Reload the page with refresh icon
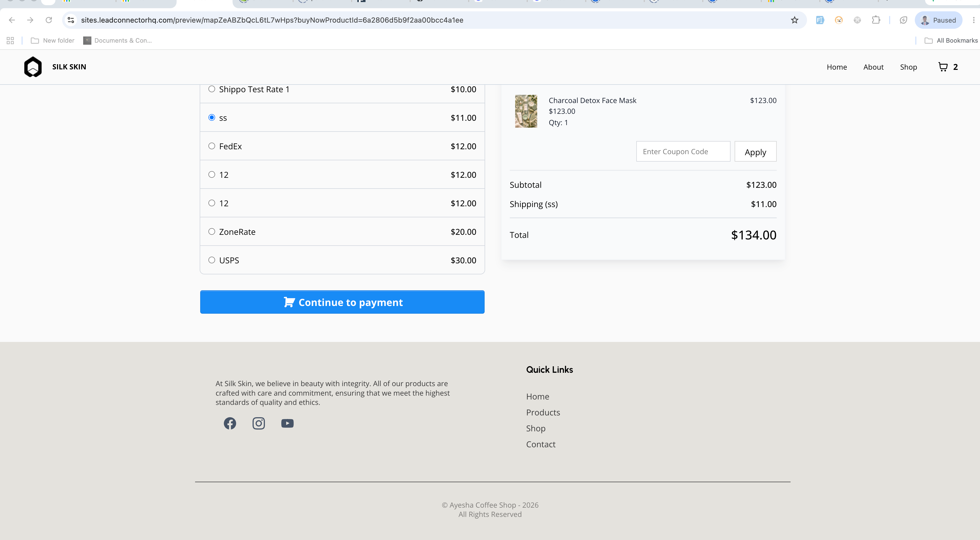Image resolution: width=980 pixels, height=540 pixels. [49, 20]
